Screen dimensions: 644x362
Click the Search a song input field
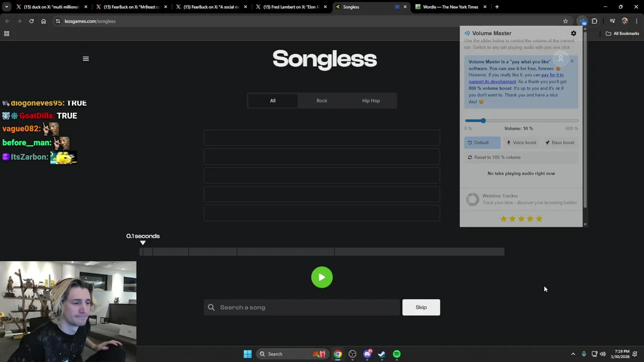302,307
